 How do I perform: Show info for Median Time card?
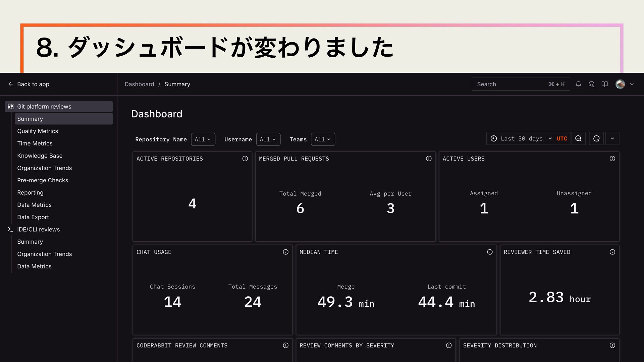coord(490,252)
